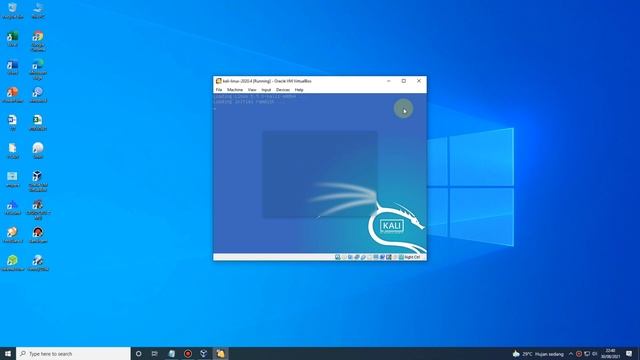Open the Devices menu
640x360 pixels.
[x=282, y=89]
